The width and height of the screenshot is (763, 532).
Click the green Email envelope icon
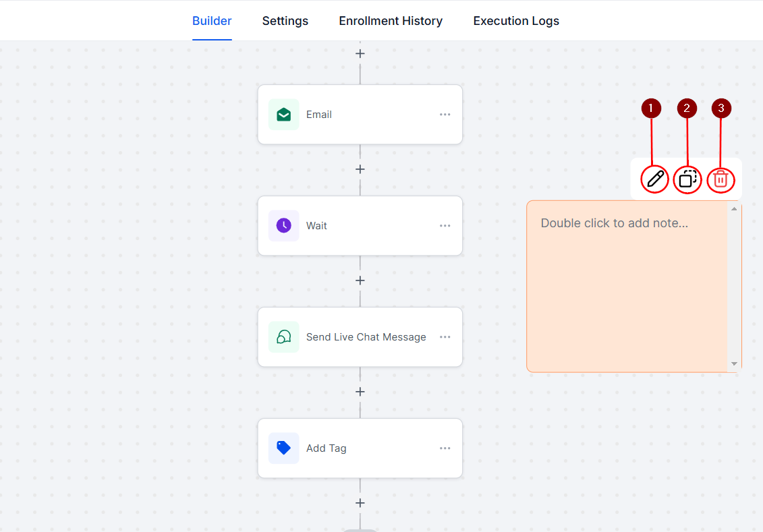(x=283, y=115)
